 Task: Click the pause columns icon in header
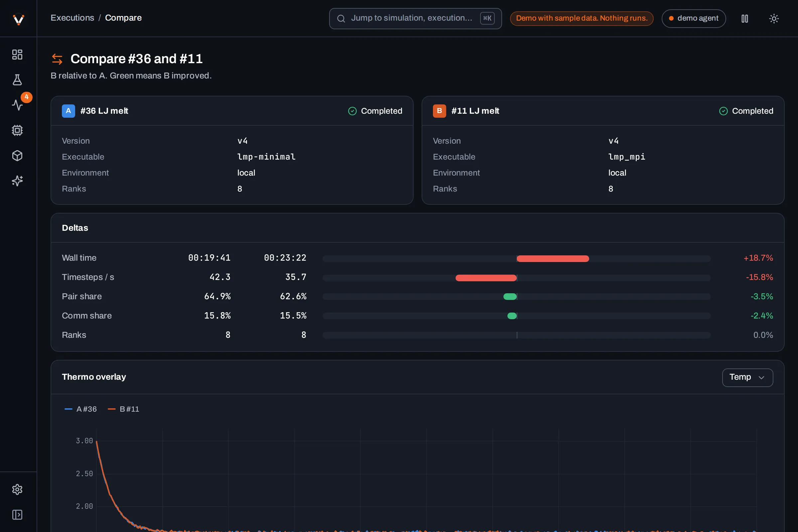click(745, 18)
